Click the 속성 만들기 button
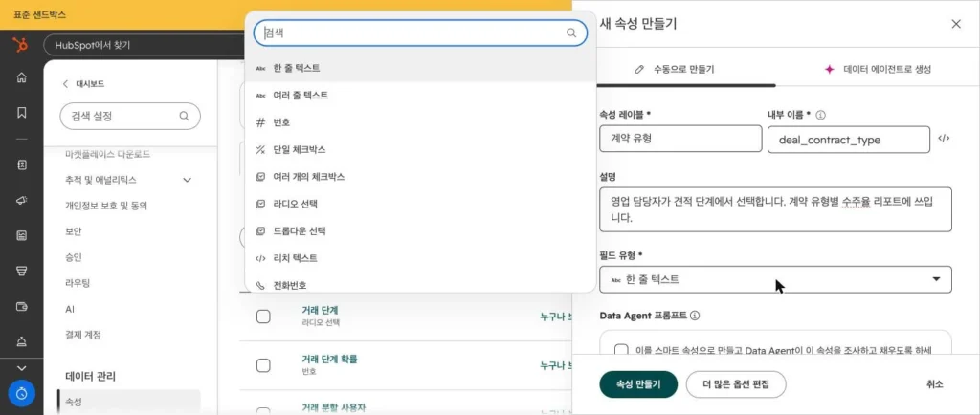This screenshot has width=980, height=415. [x=638, y=384]
